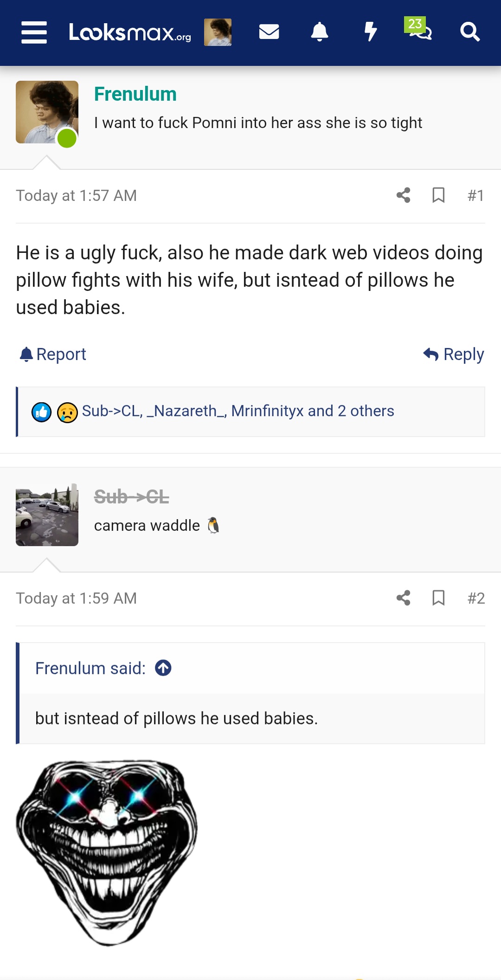This screenshot has width=501, height=980.
Task: Reply to the first post
Action: [454, 355]
